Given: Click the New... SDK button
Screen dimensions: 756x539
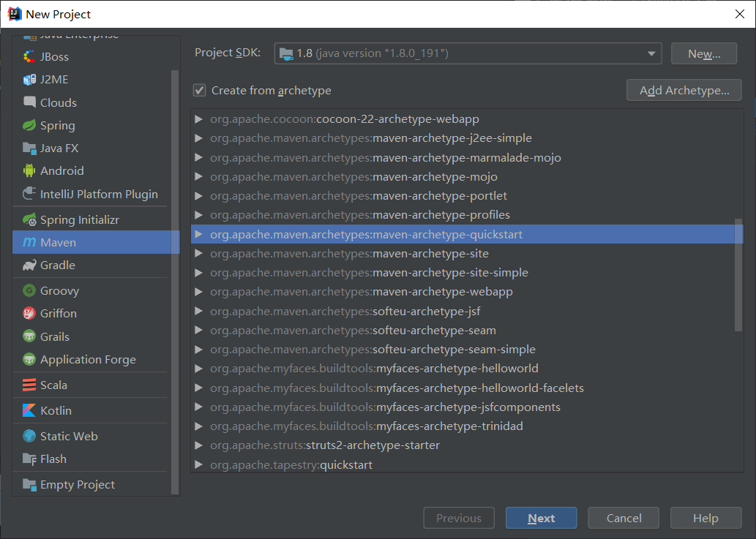Looking at the screenshot, I should point(704,53).
